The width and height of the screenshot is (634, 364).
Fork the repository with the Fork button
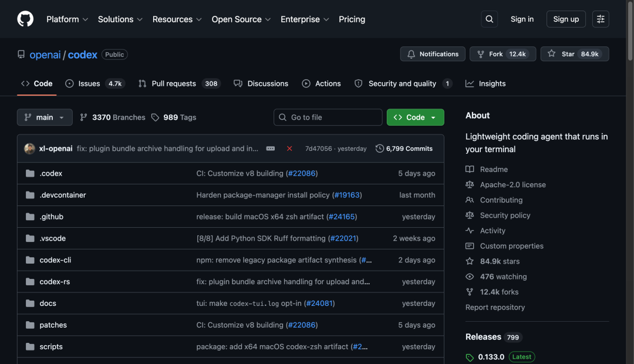point(503,54)
